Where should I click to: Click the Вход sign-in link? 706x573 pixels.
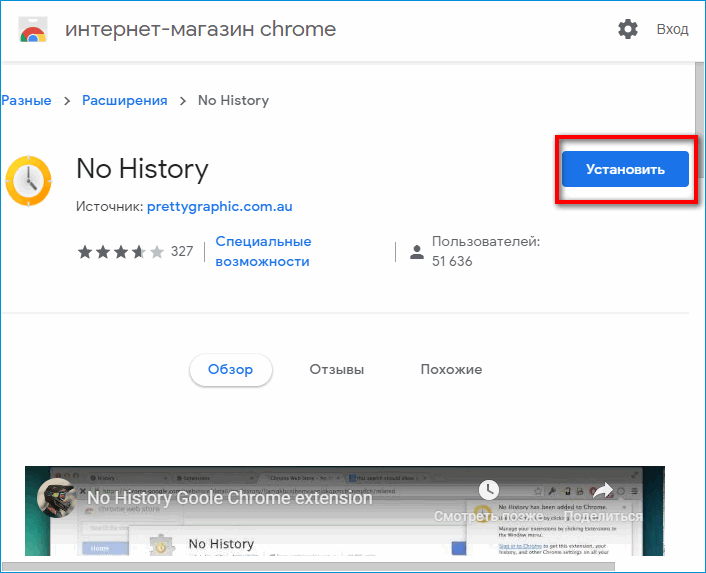pos(672,29)
